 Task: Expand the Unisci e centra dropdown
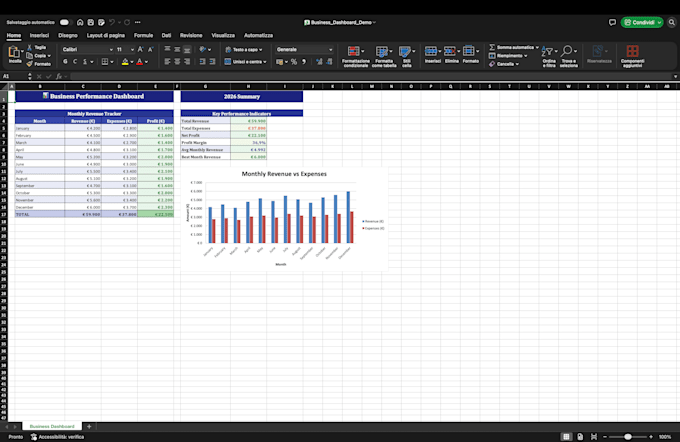(x=265, y=62)
